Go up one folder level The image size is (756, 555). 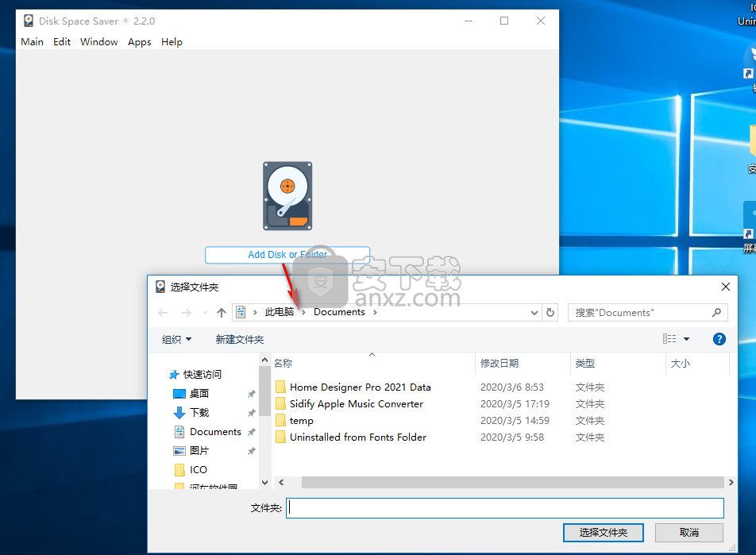click(x=222, y=313)
